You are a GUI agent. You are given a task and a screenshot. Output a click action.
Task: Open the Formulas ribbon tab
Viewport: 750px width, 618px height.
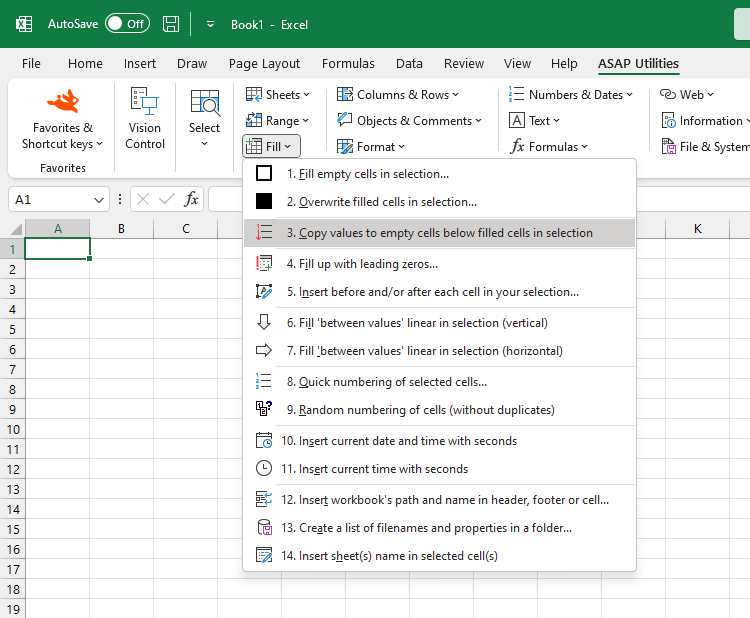click(348, 64)
